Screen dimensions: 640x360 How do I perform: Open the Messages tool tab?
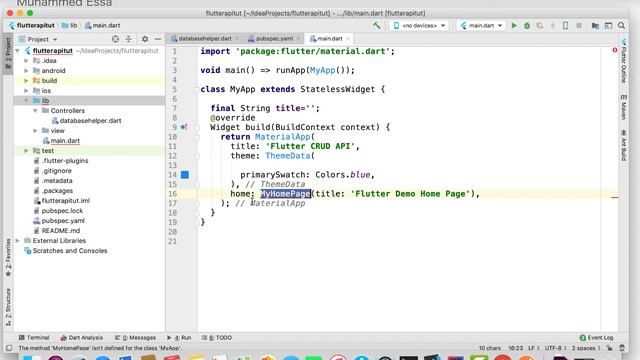(135, 338)
